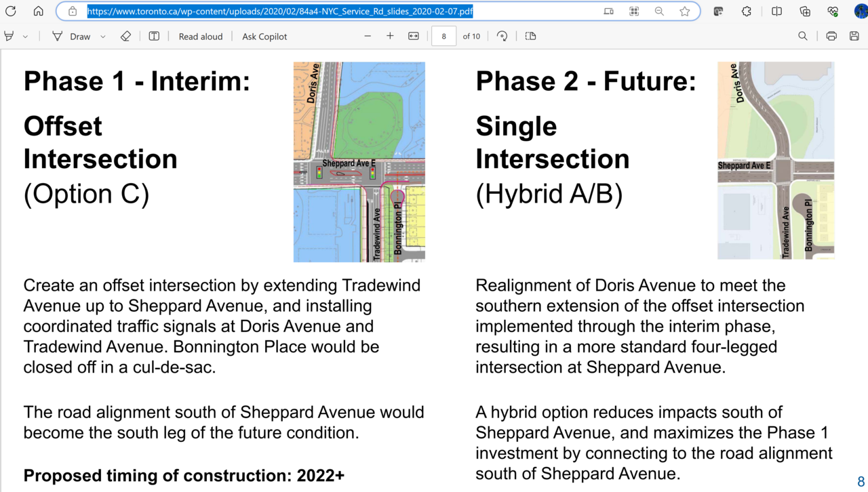Expand Draw tool options chevron

tap(103, 37)
